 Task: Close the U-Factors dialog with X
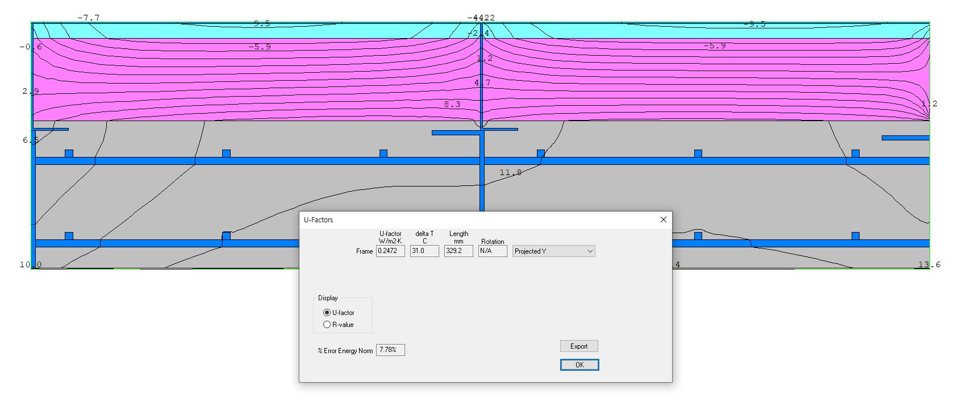tap(663, 219)
